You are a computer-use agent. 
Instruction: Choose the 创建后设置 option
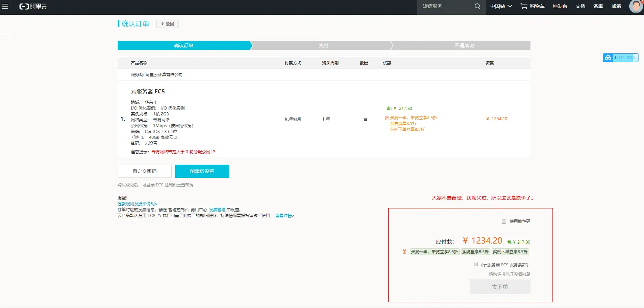[x=202, y=171]
